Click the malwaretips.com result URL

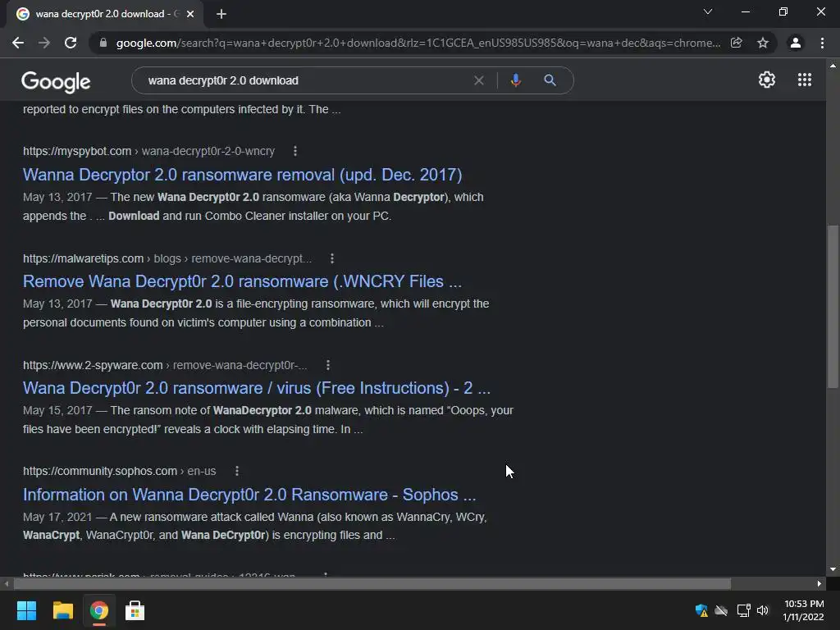tap(167, 258)
